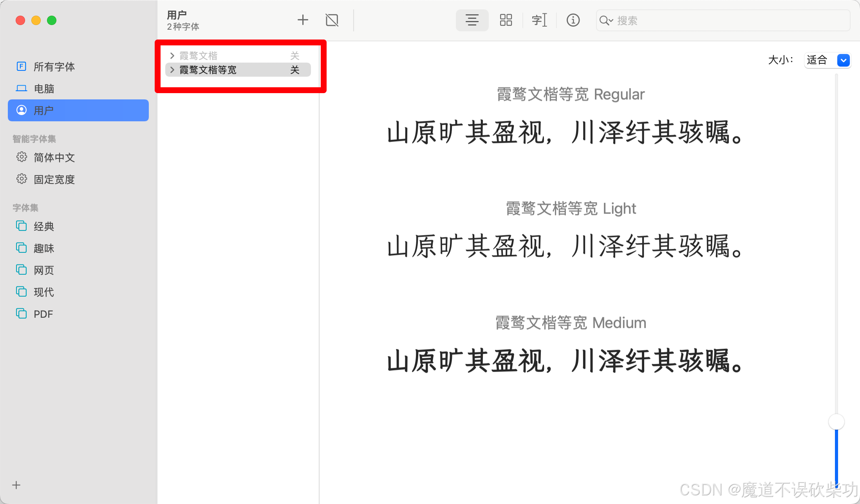Show font information with info icon
The width and height of the screenshot is (860, 504).
[573, 20]
